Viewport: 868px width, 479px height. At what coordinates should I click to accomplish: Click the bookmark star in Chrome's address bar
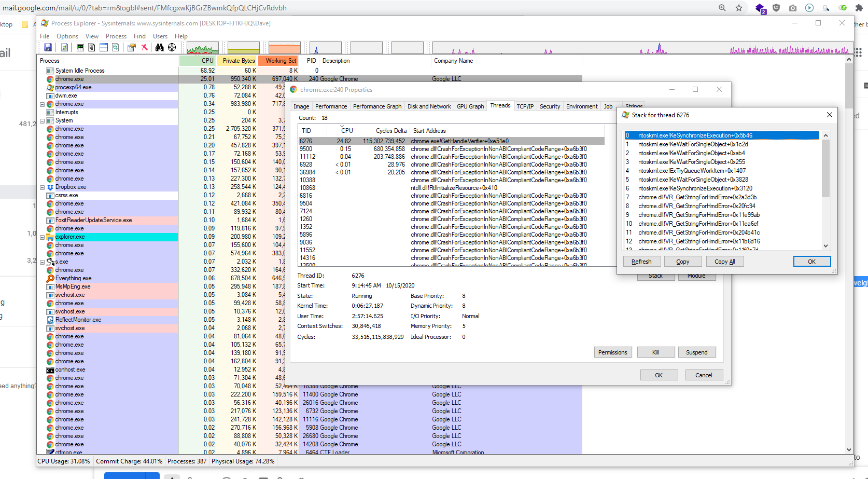tap(739, 8)
